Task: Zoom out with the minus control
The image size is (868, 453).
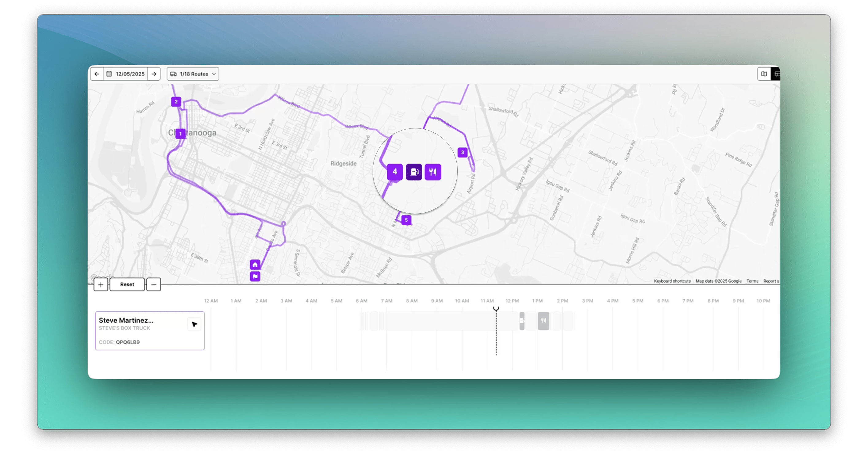Action: pyautogui.click(x=154, y=285)
